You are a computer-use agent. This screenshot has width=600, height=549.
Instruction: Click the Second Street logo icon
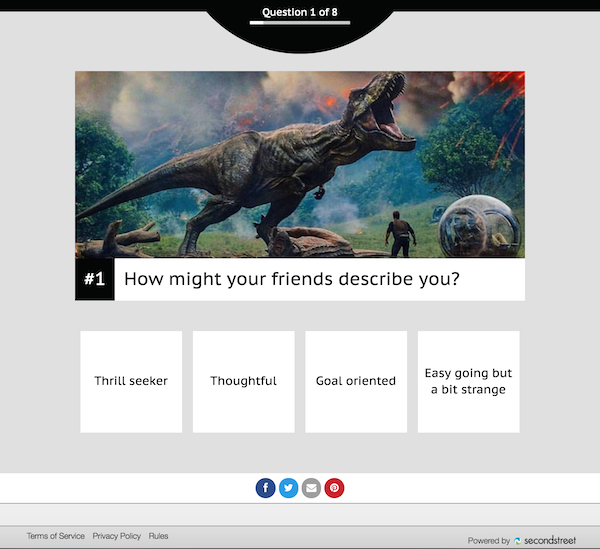(518, 541)
